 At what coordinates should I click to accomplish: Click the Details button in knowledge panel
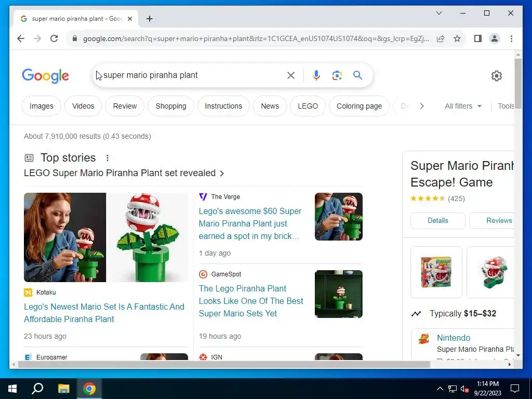coord(437,220)
